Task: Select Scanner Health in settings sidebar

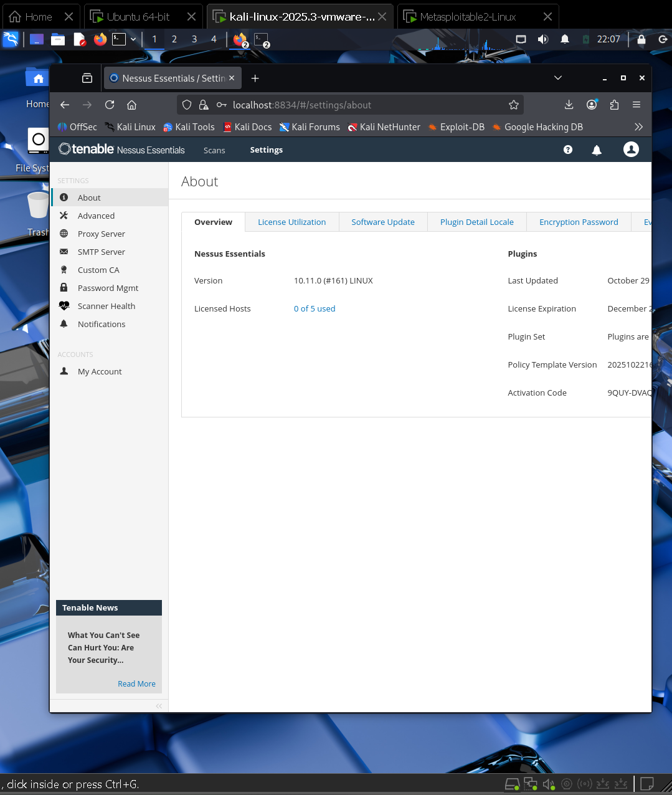Action: (x=106, y=307)
